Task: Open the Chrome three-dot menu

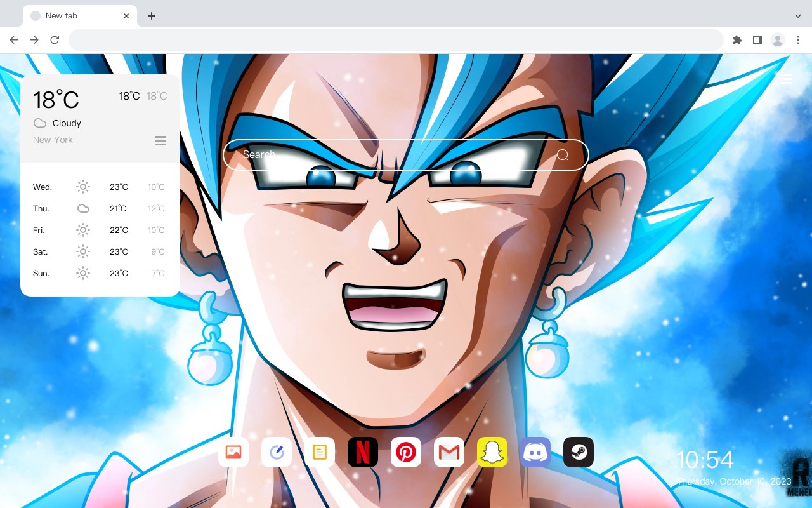Action: [x=798, y=40]
